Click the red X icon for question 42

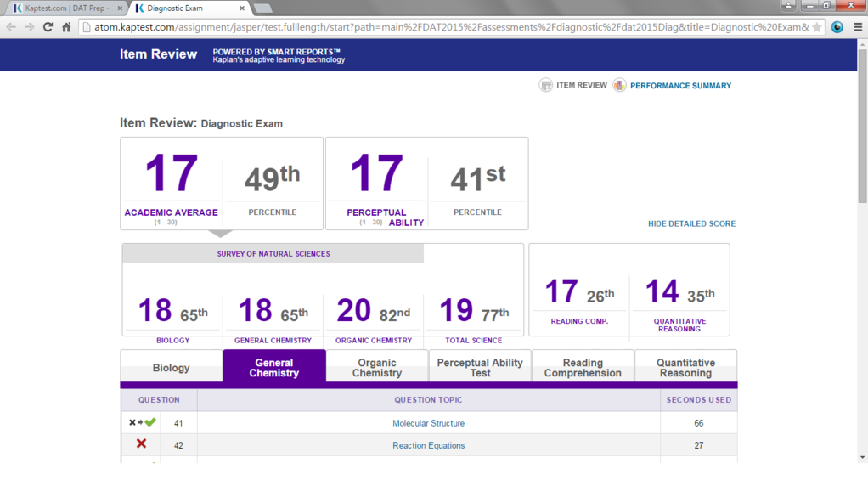click(141, 444)
